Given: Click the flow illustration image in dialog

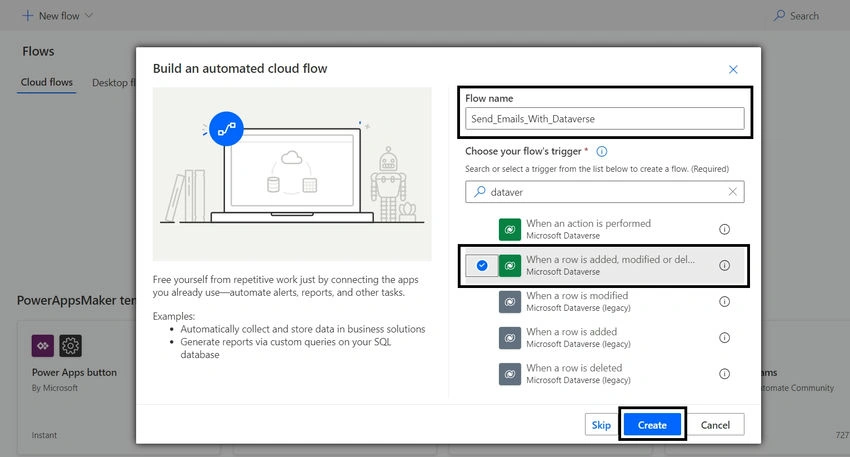Looking at the screenshot, I should [x=292, y=174].
